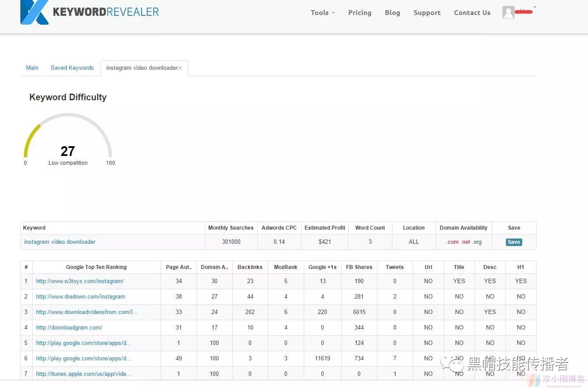Select the 0.14 Adwords CPC value

[x=279, y=242]
